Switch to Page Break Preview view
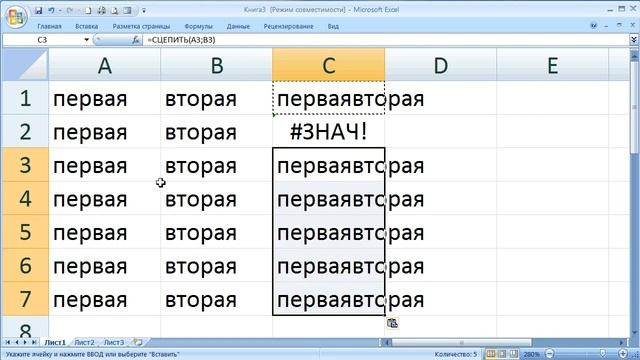 tap(513, 353)
